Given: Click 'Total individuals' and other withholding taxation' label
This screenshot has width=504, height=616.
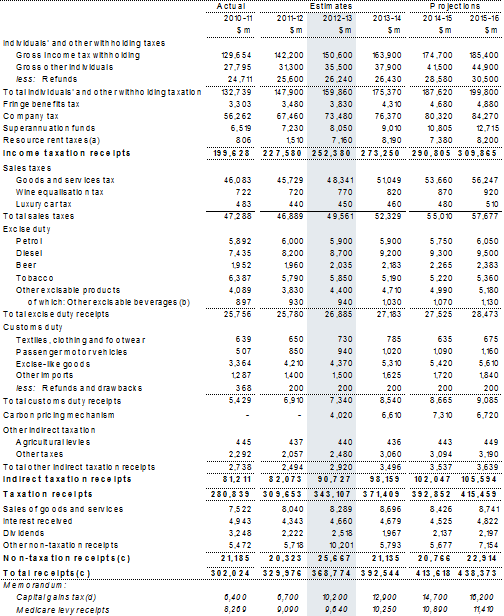Looking at the screenshot, I should [102, 92].
